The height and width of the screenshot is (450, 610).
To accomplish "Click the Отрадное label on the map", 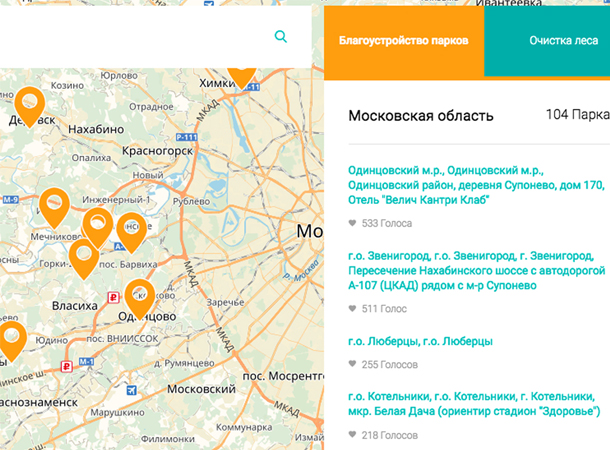I will (151, 107).
